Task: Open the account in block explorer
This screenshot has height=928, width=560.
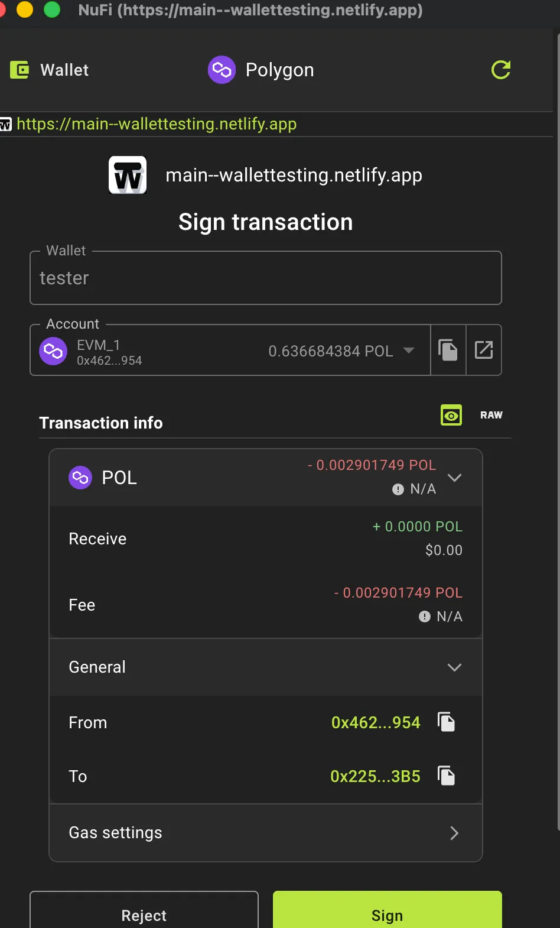Action: tap(484, 350)
